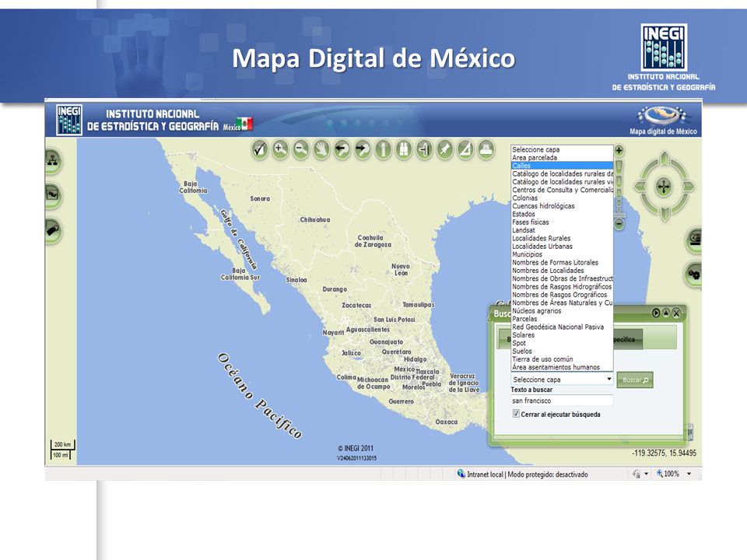
Task: Open the browser zoom 100% dropdown arrow
Action: click(689, 474)
